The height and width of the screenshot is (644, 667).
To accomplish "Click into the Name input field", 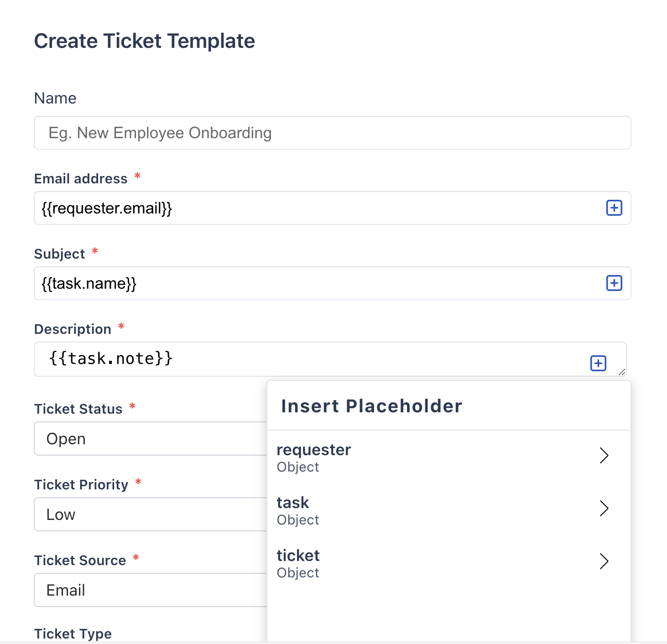I will click(332, 133).
